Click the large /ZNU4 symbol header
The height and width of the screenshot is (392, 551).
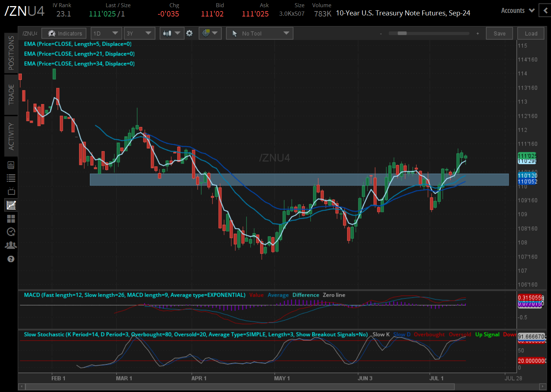[24, 11]
